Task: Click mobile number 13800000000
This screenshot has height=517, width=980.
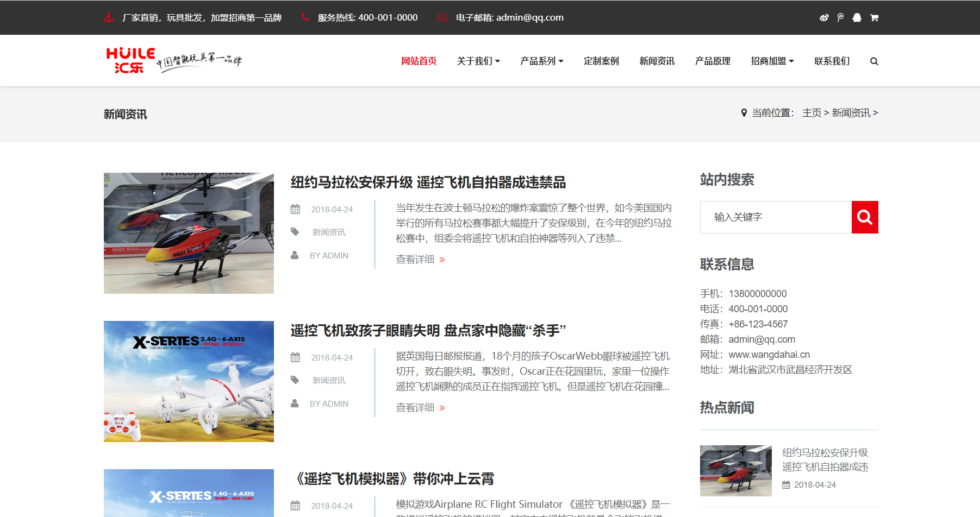Action: (758, 294)
